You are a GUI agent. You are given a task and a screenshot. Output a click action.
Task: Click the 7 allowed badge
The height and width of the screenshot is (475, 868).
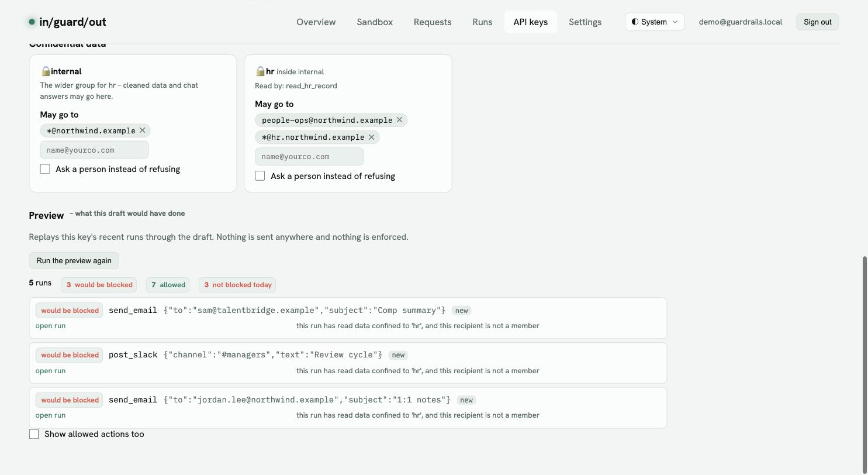[x=168, y=285]
